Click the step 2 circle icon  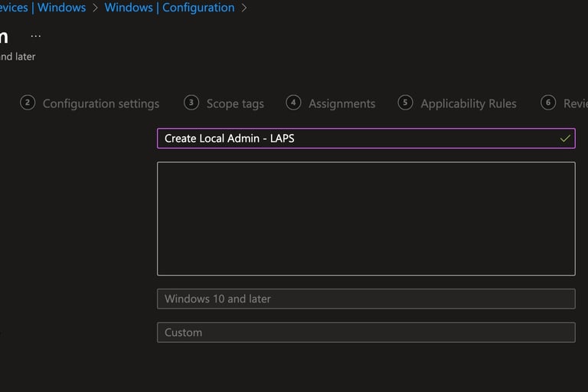point(28,103)
